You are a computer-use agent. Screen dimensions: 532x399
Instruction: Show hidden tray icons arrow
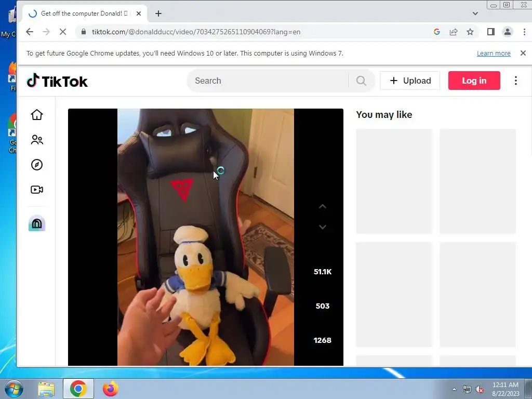454,389
